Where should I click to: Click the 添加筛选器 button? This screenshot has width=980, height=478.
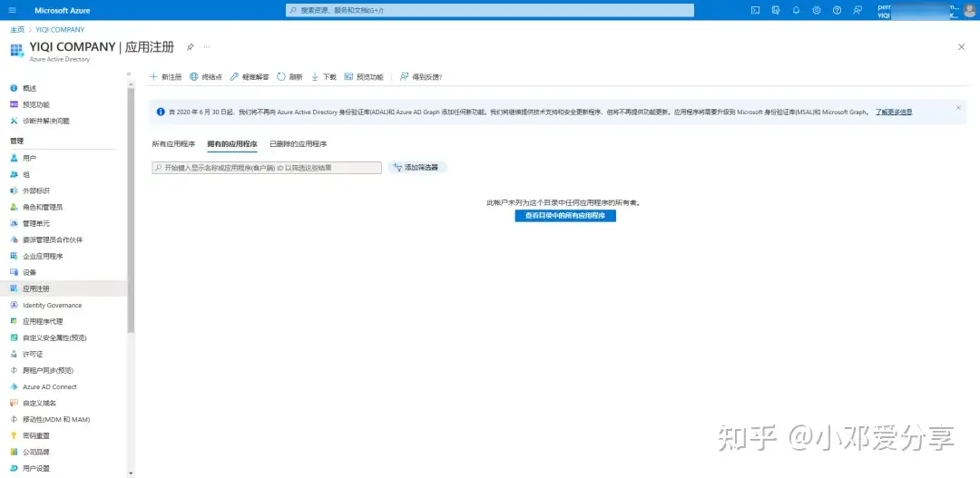(417, 168)
